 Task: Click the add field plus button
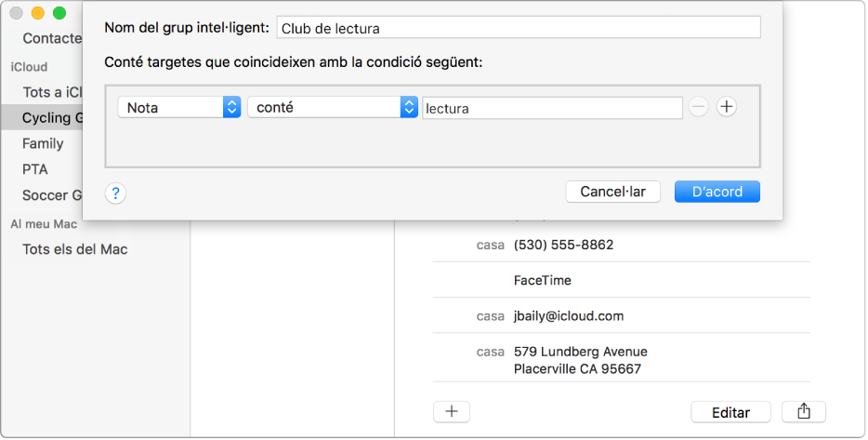(x=452, y=411)
